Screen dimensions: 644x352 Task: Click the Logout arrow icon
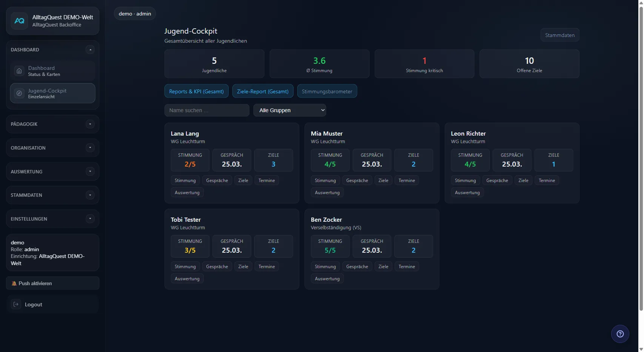(x=16, y=304)
